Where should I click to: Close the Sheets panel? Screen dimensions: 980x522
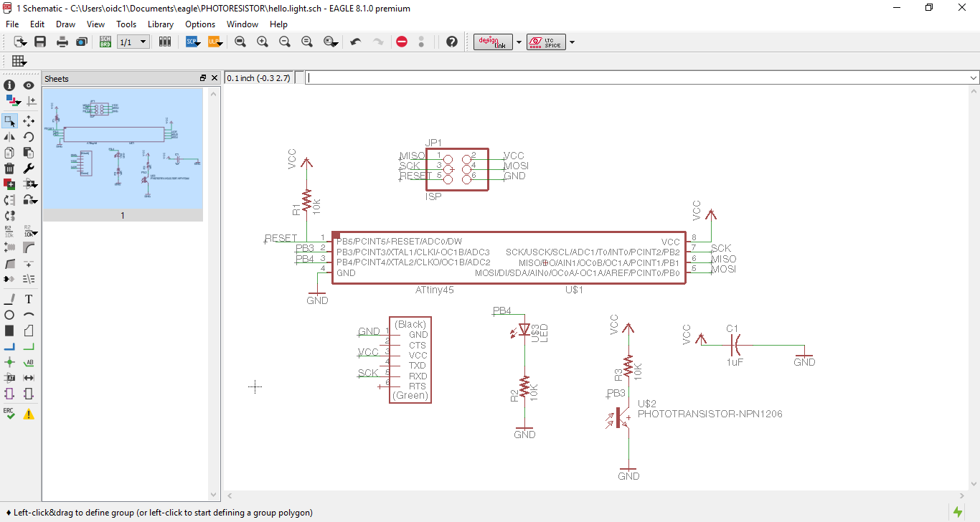(213, 78)
